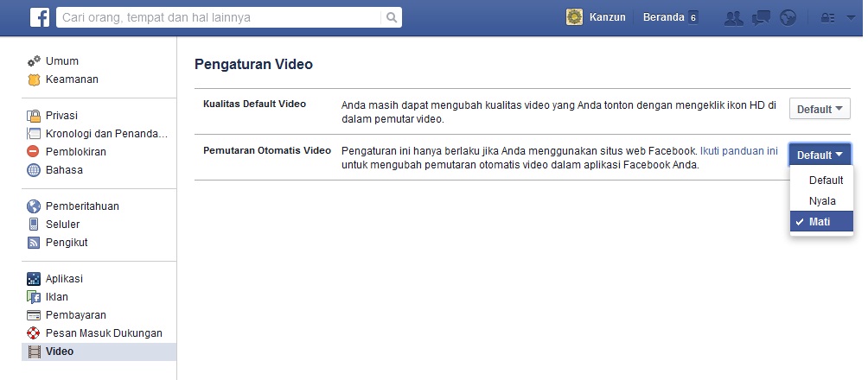
Task: Open the account menu arrow at top right
Action: [x=851, y=17]
